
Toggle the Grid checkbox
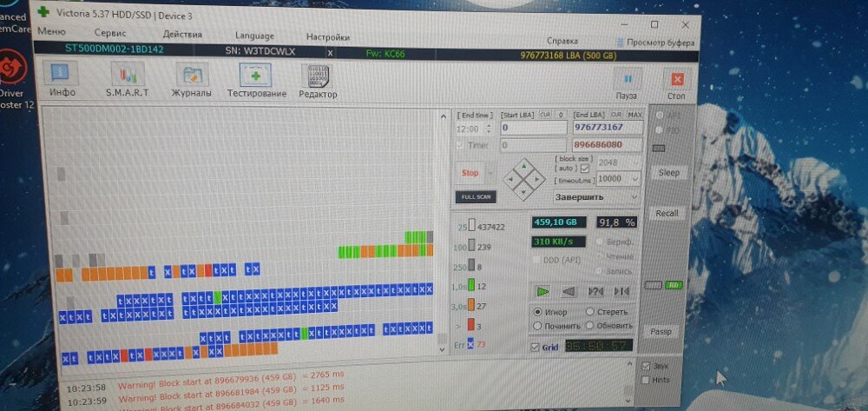coord(534,348)
